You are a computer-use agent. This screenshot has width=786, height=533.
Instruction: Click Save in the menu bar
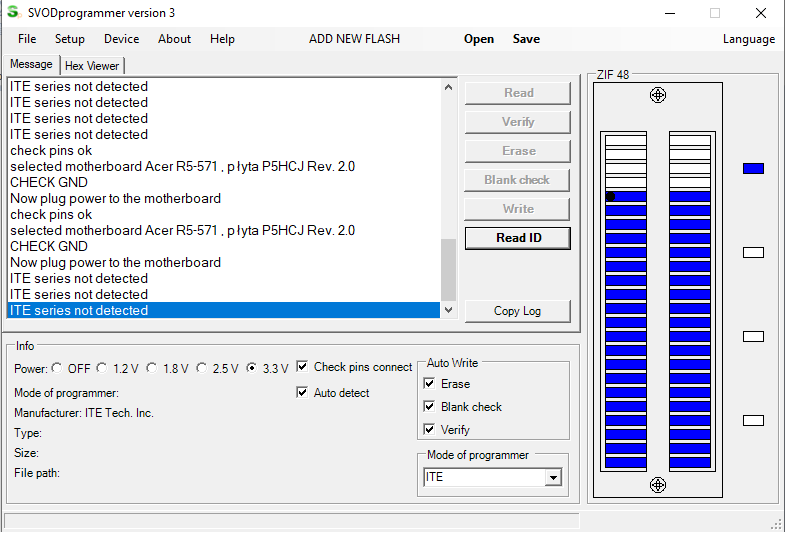coord(526,39)
